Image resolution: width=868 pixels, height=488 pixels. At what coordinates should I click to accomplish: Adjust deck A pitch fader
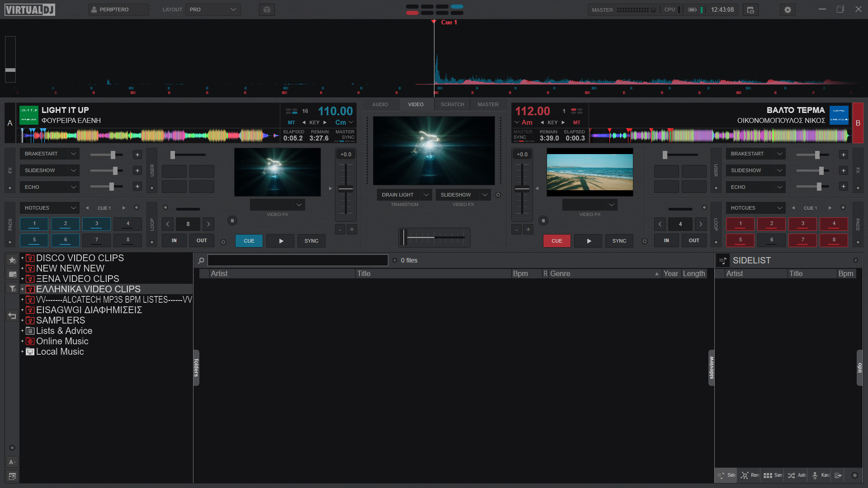pos(346,189)
